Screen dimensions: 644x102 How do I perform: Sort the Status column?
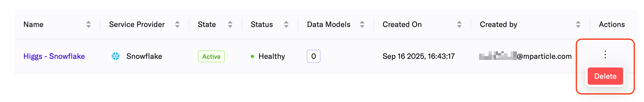286,25
